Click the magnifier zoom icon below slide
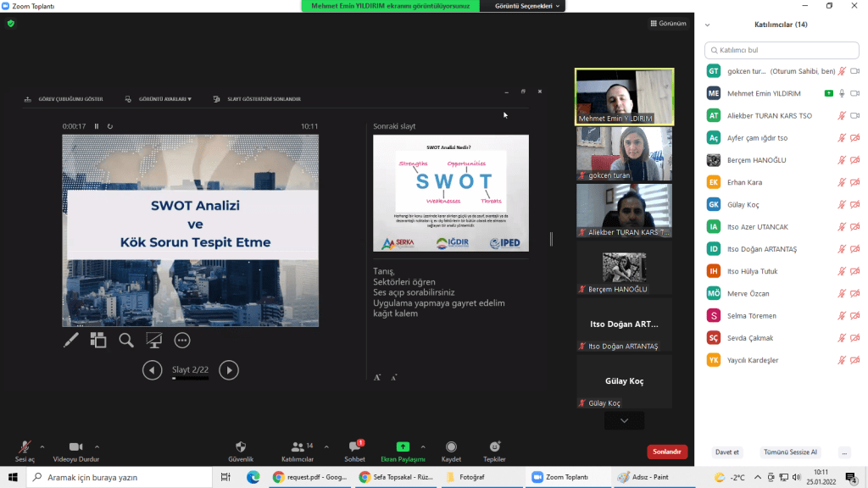 [x=126, y=340]
